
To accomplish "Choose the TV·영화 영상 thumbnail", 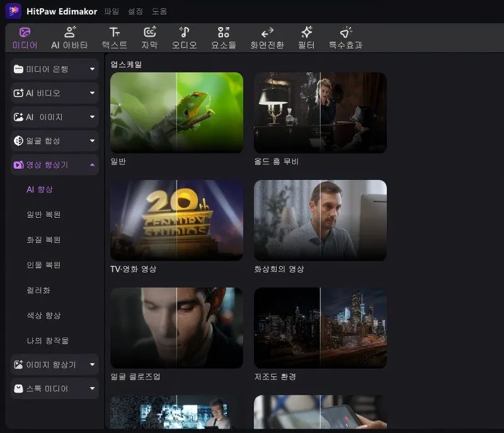I will (x=176, y=220).
